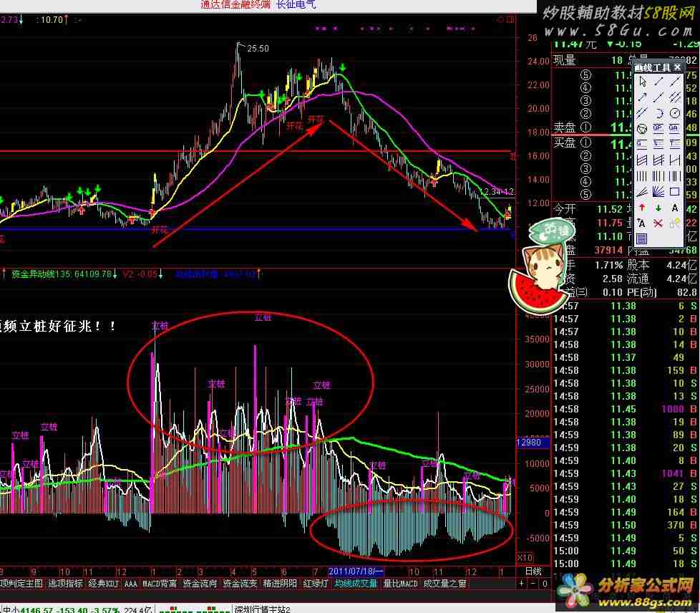Click the X10 volume scale label
The image size is (700, 613).
point(525,558)
